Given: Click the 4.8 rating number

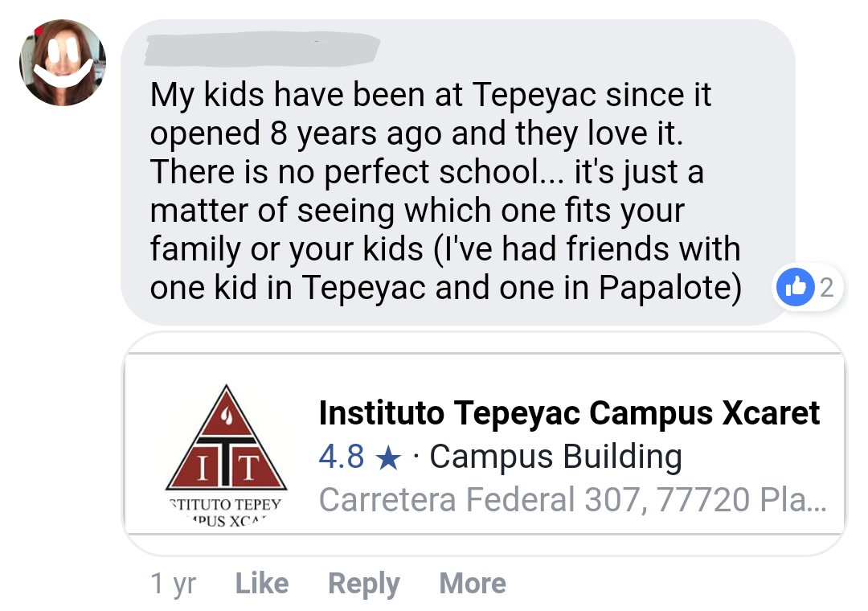Looking at the screenshot, I should coord(342,457).
